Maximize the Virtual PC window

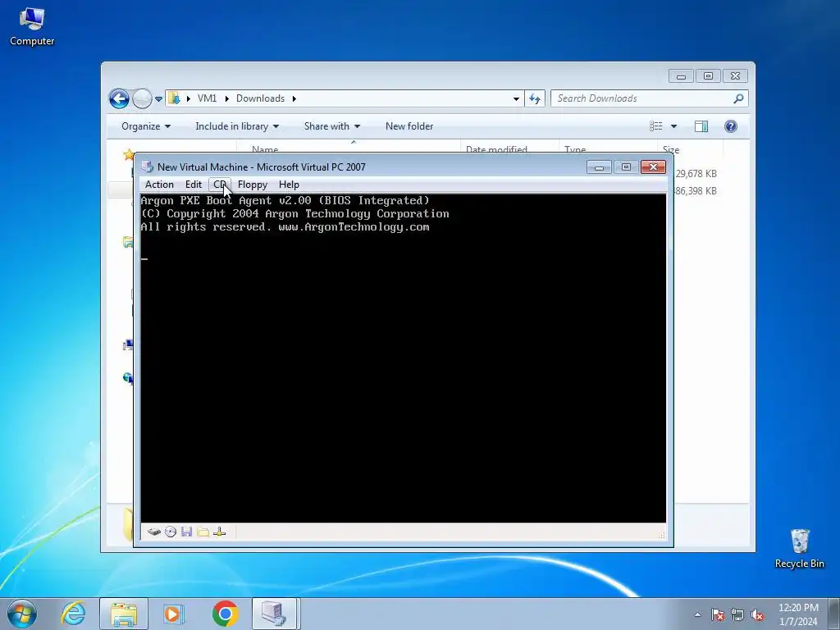[626, 167]
